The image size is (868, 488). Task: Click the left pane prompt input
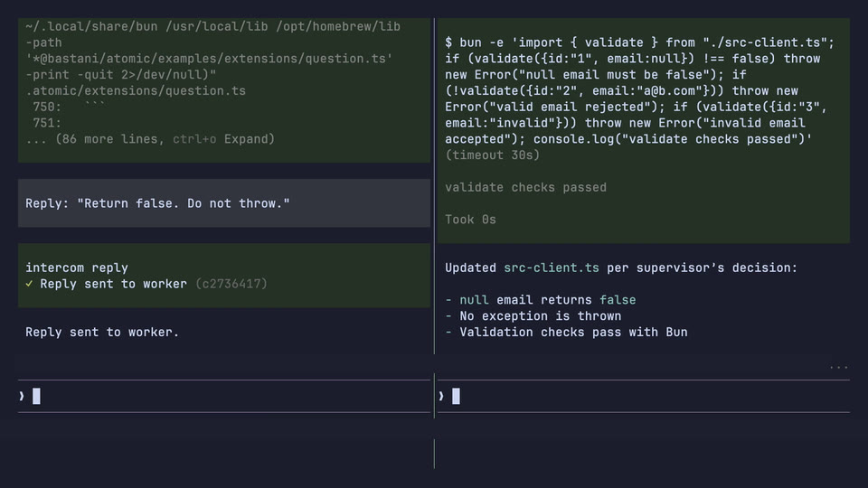tap(224, 396)
